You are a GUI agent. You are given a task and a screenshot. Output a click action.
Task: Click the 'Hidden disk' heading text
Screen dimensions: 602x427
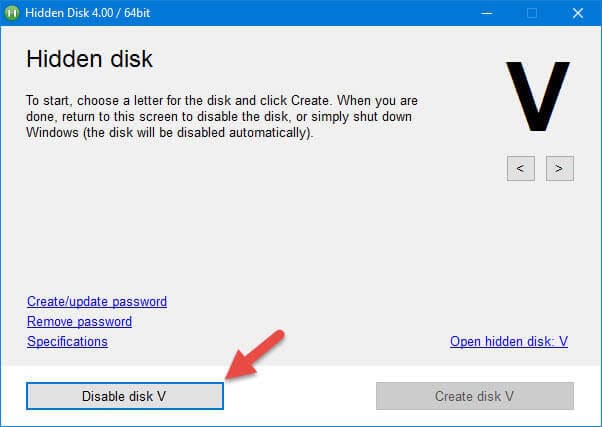[x=89, y=59]
